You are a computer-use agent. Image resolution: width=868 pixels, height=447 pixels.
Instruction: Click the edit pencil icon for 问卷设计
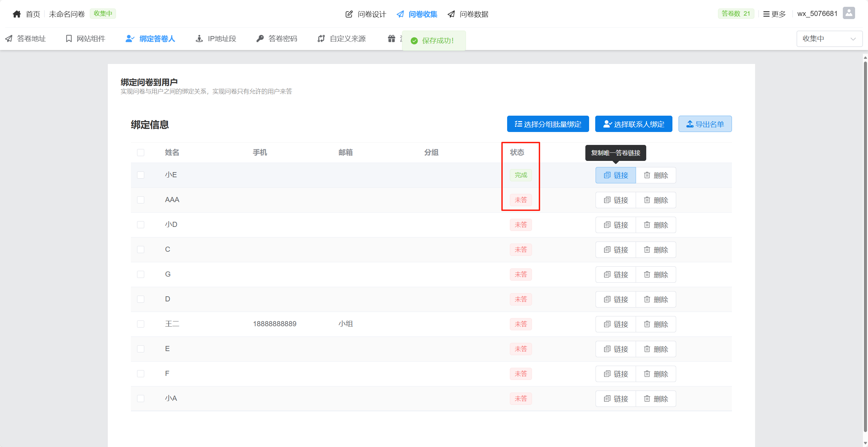[x=349, y=14]
